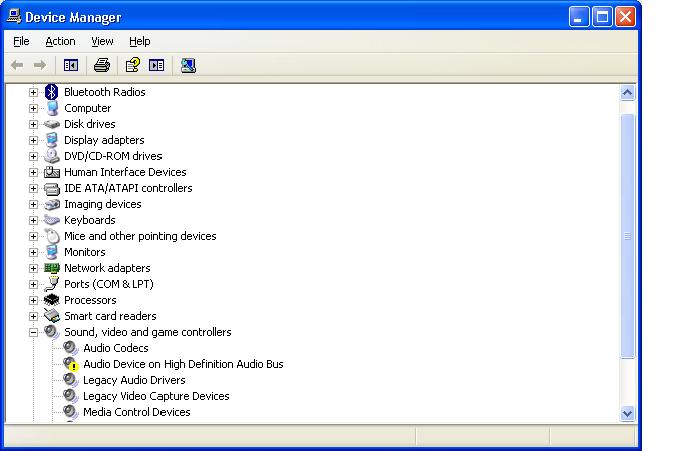Click the vertical scrollbar thumb

click(x=627, y=236)
